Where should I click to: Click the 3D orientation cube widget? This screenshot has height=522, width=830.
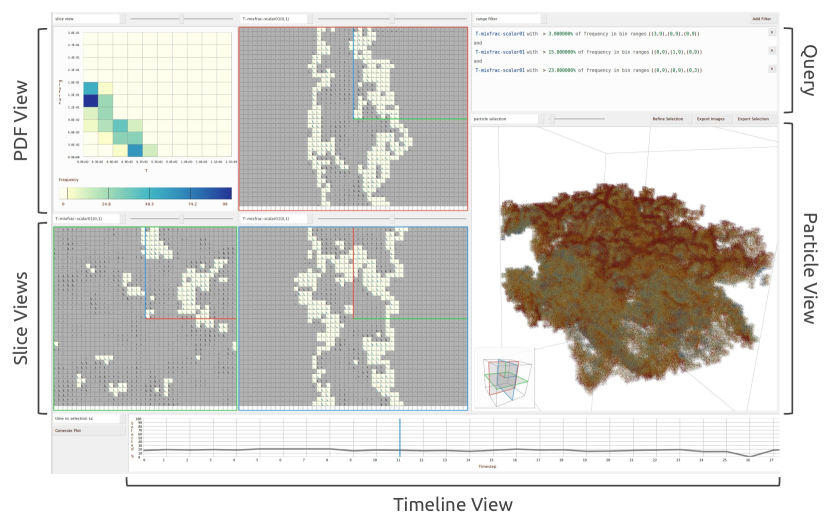[x=502, y=377]
